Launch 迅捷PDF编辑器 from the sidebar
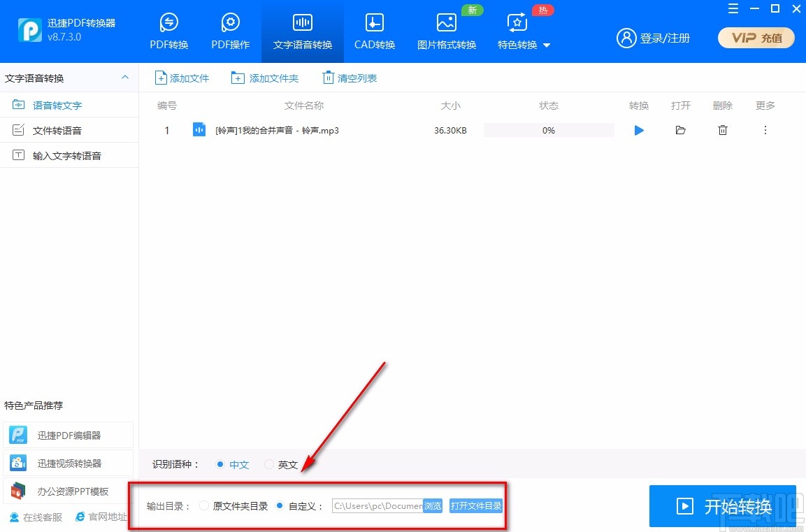806x532 pixels. (x=68, y=434)
